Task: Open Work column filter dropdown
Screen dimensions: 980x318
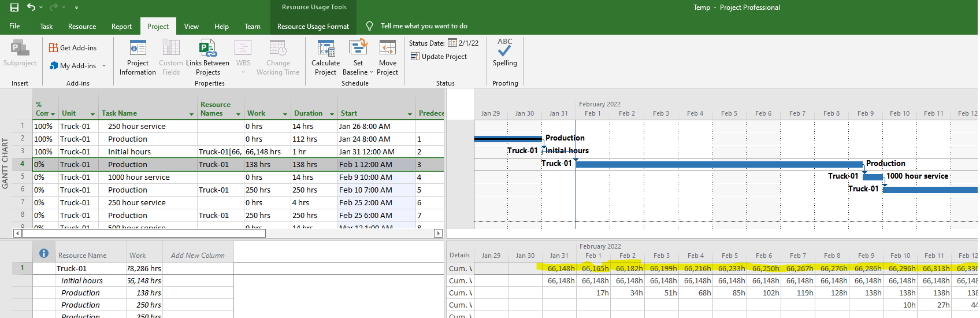Action: coord(285,114)
